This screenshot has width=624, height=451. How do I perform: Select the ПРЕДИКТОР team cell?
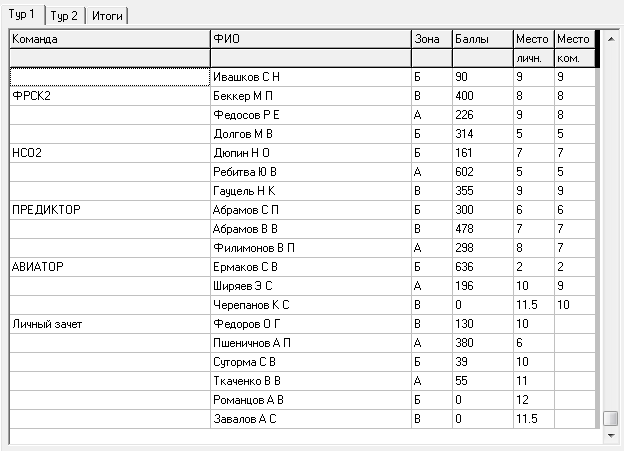click(x=110, y=210)
